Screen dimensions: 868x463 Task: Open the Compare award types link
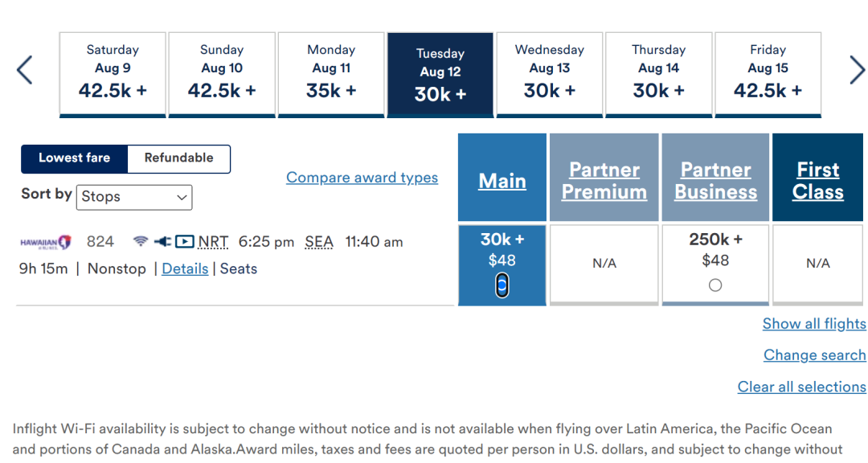tap(362, 178)
